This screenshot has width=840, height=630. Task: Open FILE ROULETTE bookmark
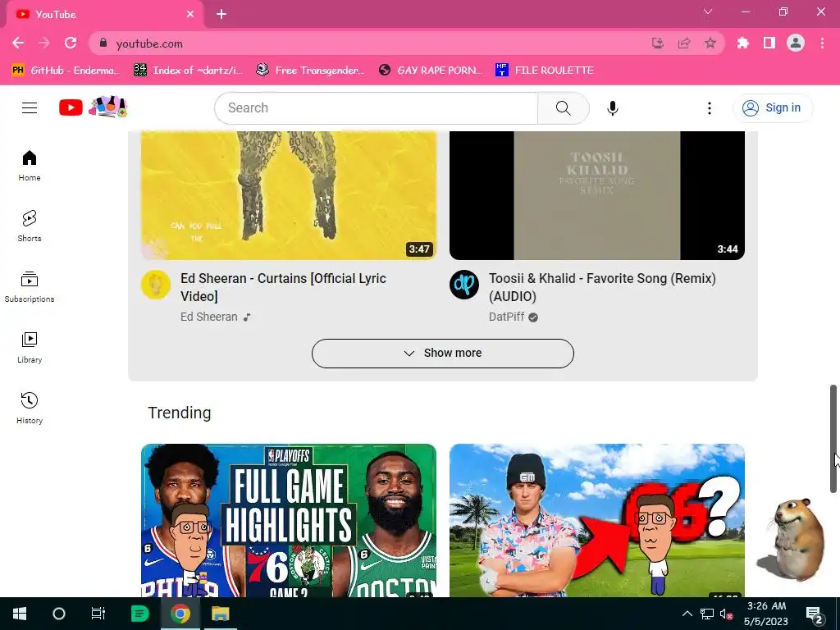(x=545, y=71)
